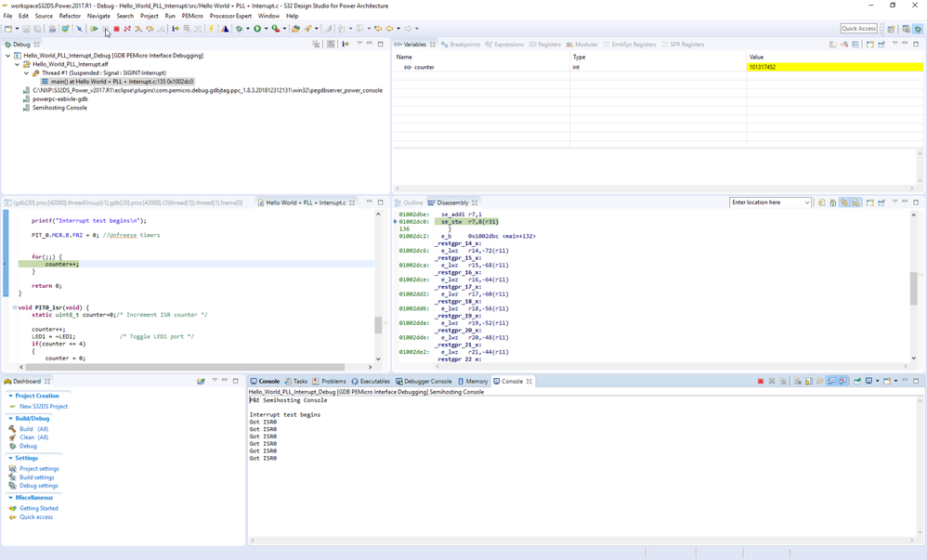Open the Debug launch dropdown arrow
This screenshot has width=927, height=560.
(248, 29)
